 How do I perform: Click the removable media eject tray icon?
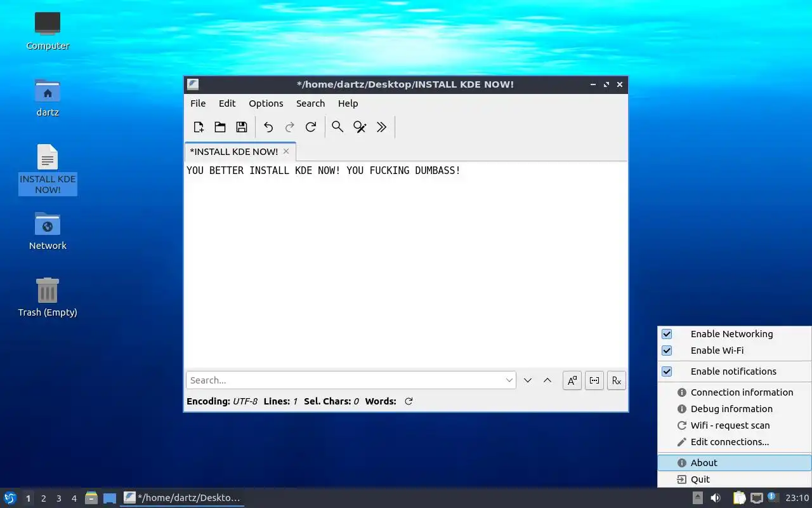point(698,498)
